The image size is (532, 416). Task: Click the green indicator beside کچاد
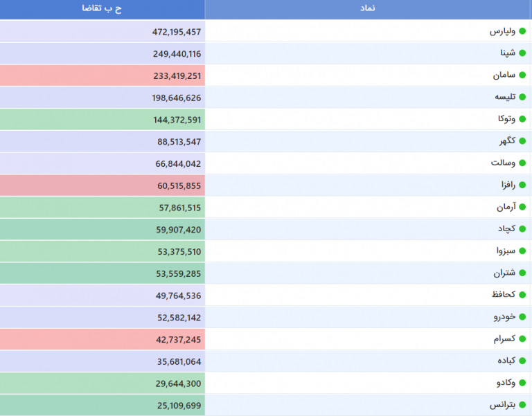point(523,229)
